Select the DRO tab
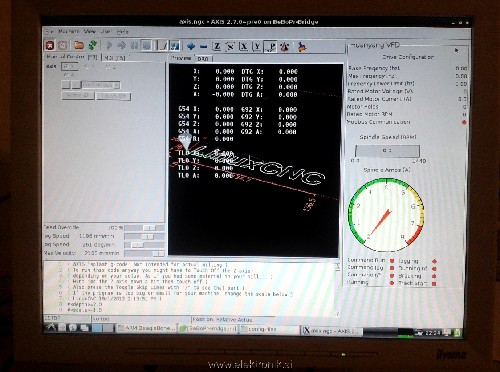500x372 pixels. (203, 59)
